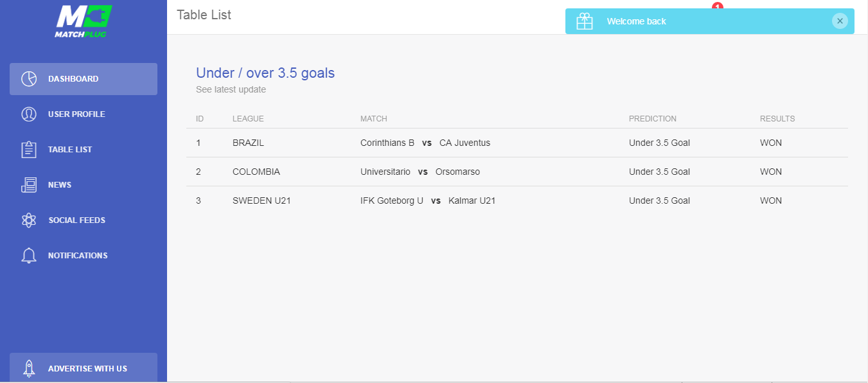Screen dimensions: 868x383
Task: Click the Notifications bell icon
Action: 29,256
